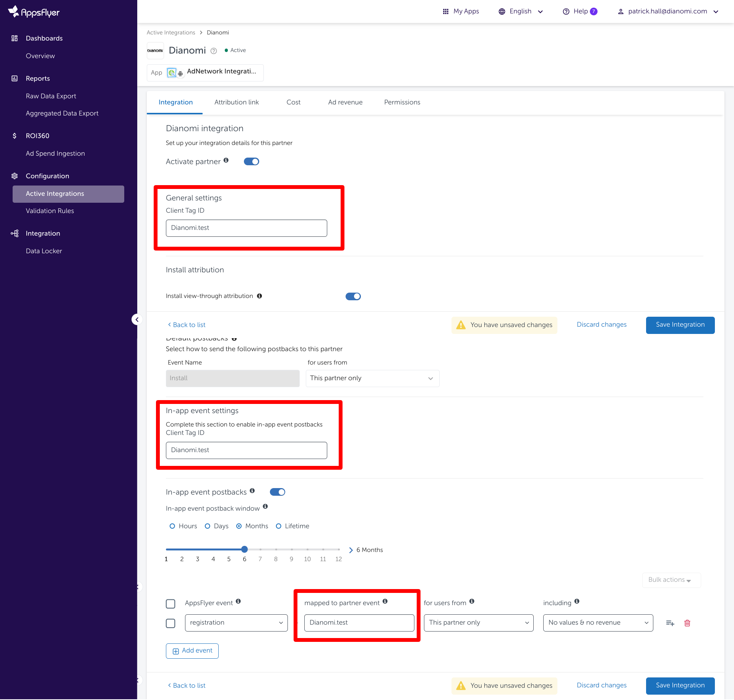
Task: Toggle the Activate partner switch
Action: [252, 162]
